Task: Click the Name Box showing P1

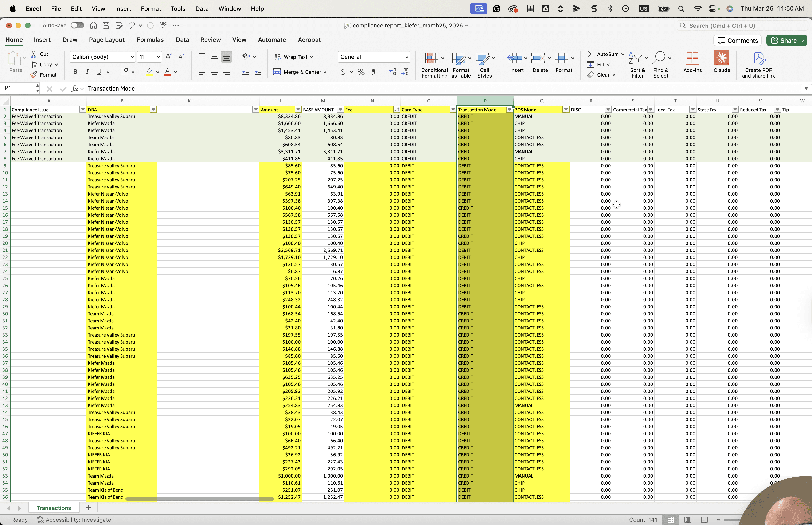Action: pos(18,88)
